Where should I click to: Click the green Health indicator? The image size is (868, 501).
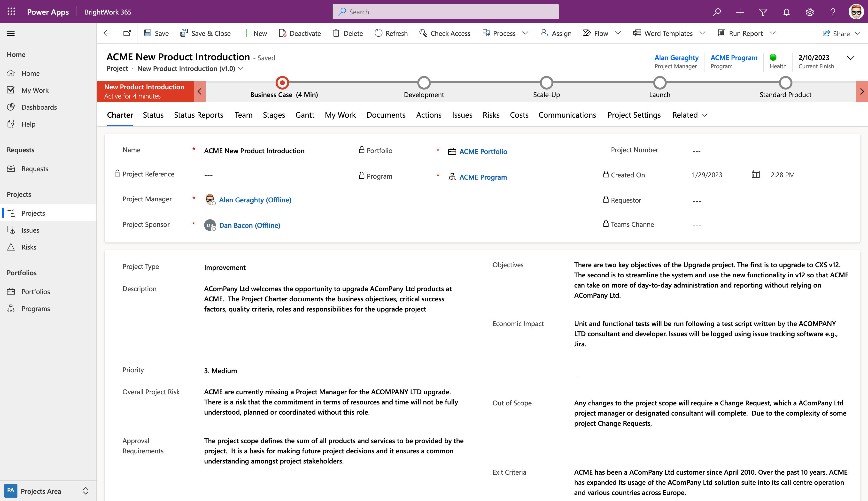click(773, 57)
